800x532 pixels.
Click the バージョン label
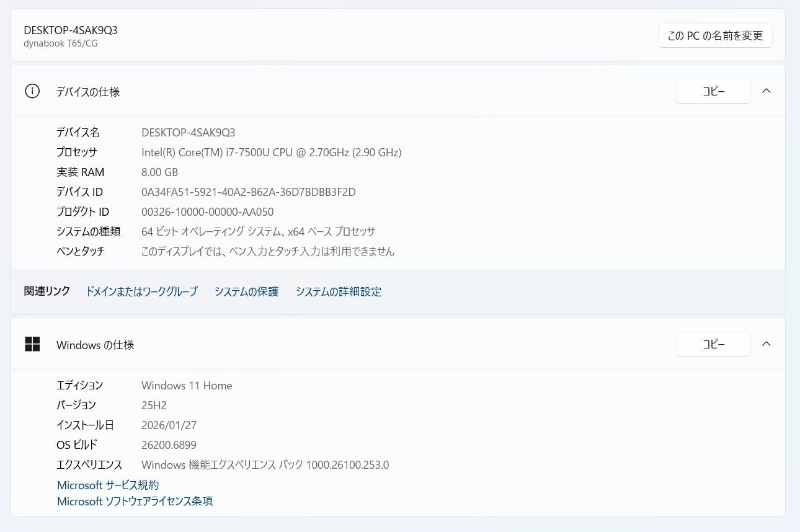pos(77,406)
